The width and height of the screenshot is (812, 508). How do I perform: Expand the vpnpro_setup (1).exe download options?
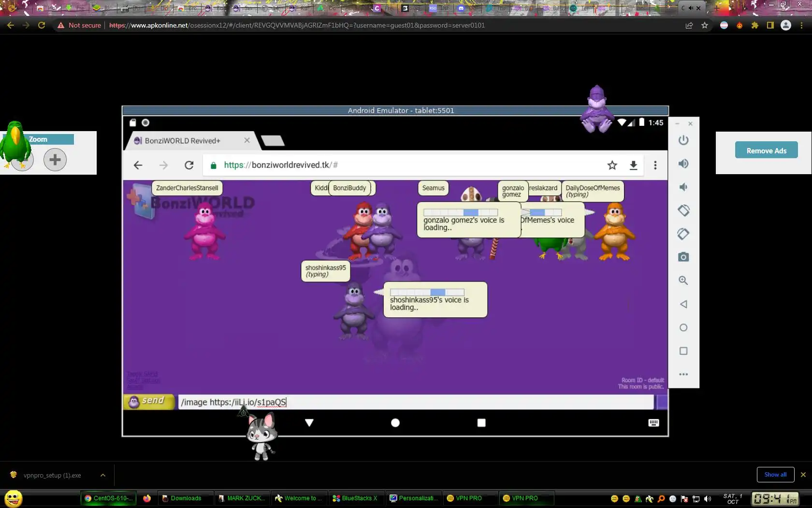[103, 475]
